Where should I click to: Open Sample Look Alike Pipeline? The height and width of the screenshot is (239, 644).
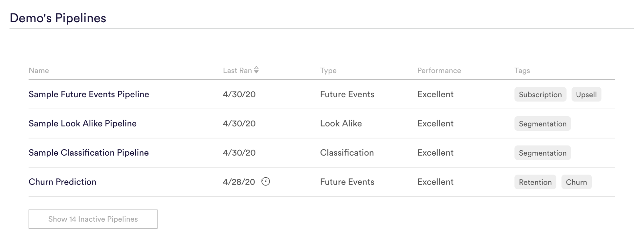coord(82,123)
